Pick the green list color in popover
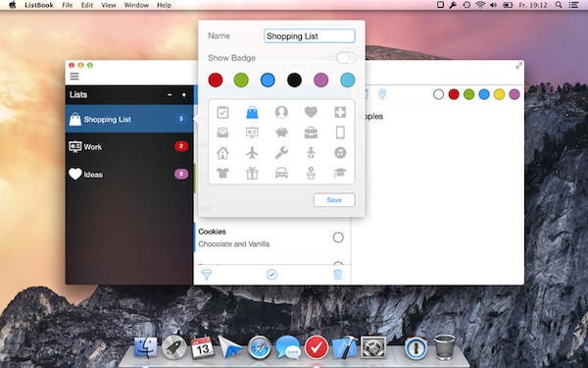The width and height of the screenshot is (588, 368). [x=241, y=80]
